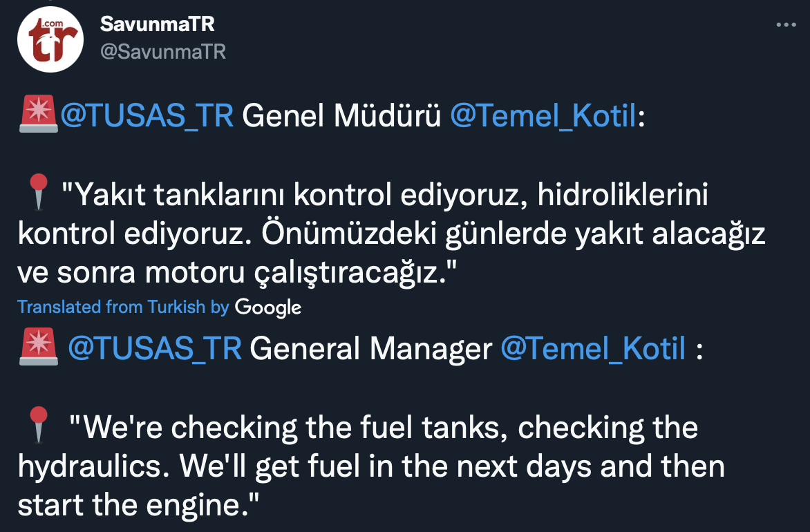The height and width of the screenshot is (532, 810).
Task: Open the SavunmaTR display name profile link
Action: coord(158,24)
